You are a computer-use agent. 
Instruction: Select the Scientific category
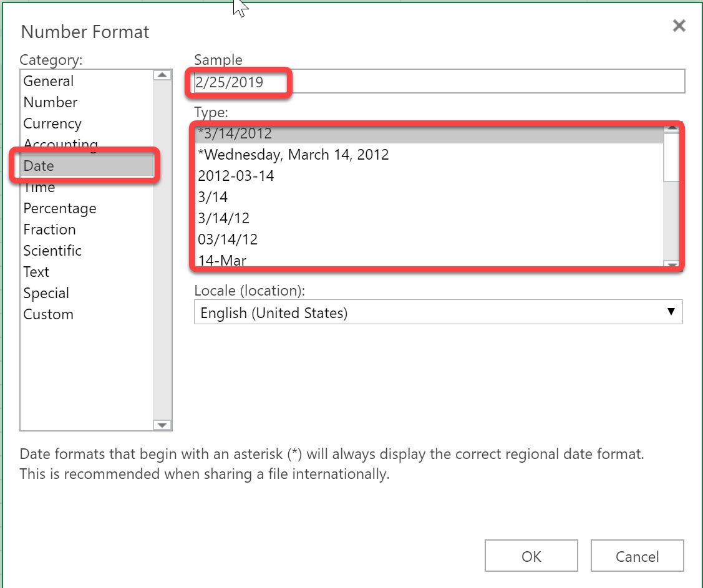pyautogui.click(x=52, y=250)
